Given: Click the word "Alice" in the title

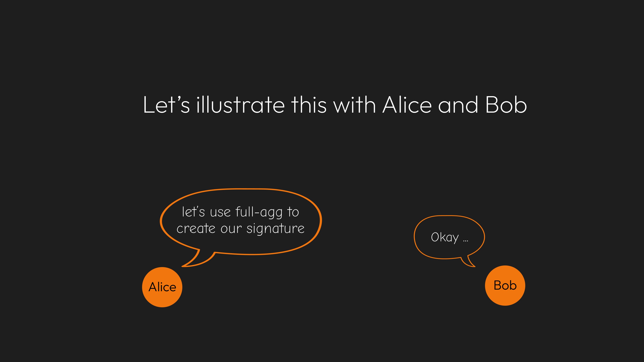Looking at the screenshot, I should [x=407, y=105].
